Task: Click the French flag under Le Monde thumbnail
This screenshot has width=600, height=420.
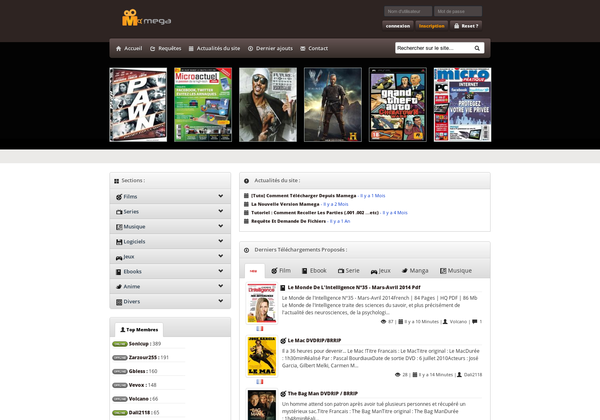Action: [260, 329]
